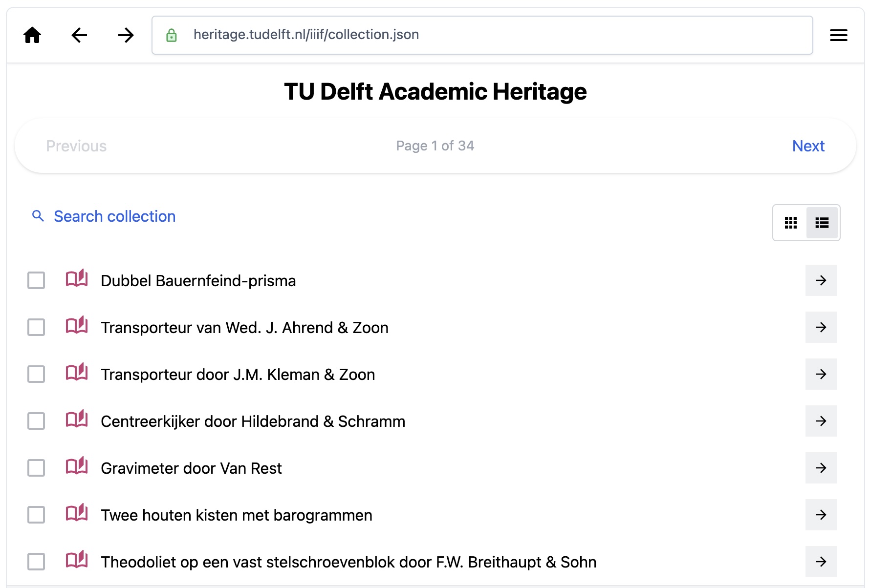Click book icon beside Dubbel Bauernfeind-prisma
The width and height of the screenshot is (870, 588).
click(x=77, y=279)
